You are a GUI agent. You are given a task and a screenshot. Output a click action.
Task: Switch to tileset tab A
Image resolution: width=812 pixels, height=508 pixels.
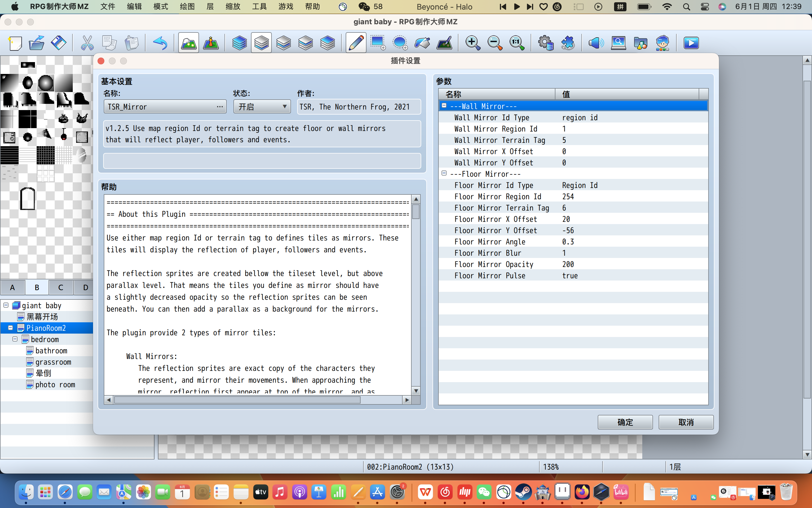12,288
